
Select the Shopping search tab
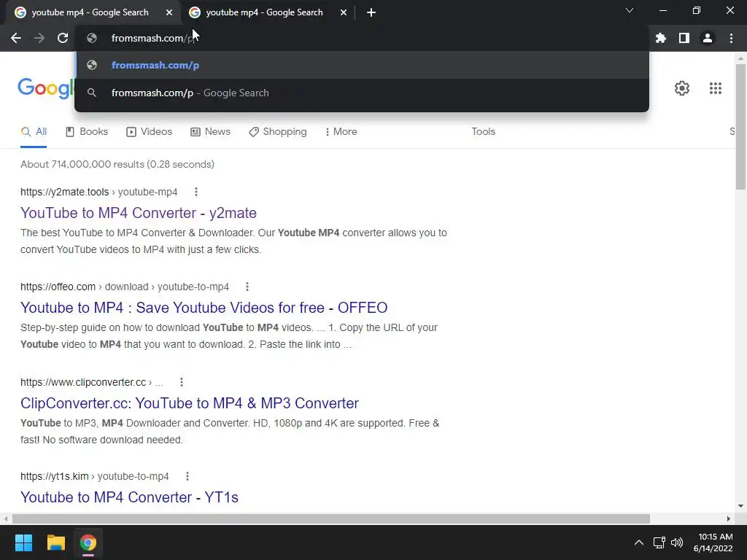[x=278, y=132]
